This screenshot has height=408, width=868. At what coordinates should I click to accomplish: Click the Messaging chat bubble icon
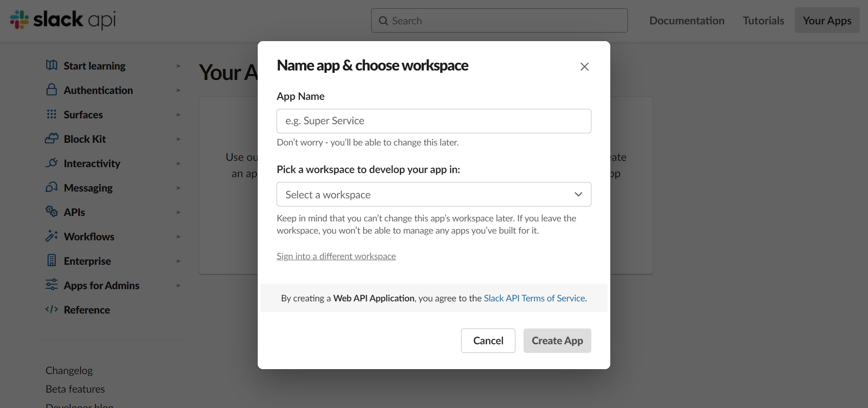click(52, 187)
